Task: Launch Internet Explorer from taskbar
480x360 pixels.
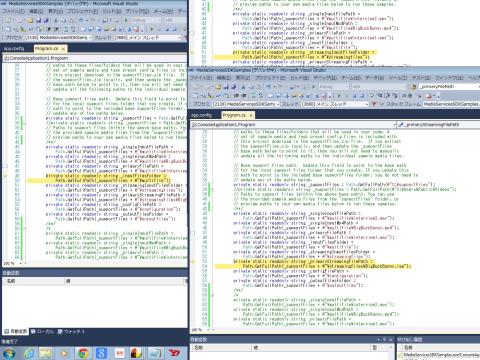Action: coord(29,353)
